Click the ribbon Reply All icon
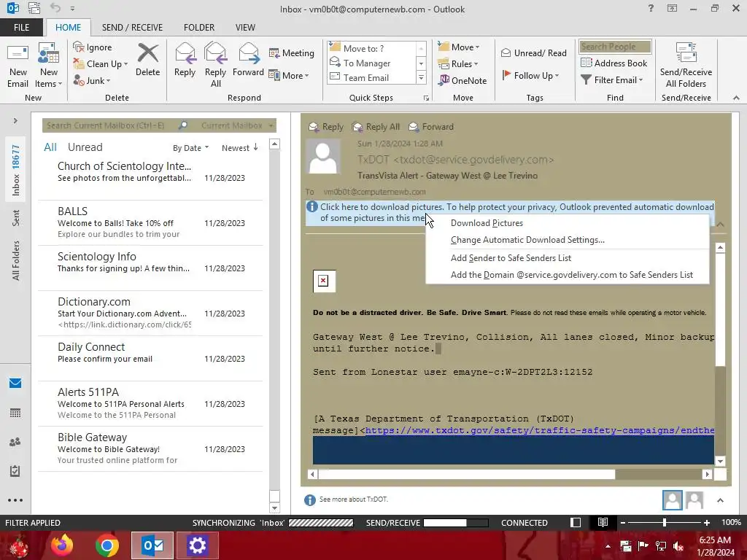 [x=215, y=52]
